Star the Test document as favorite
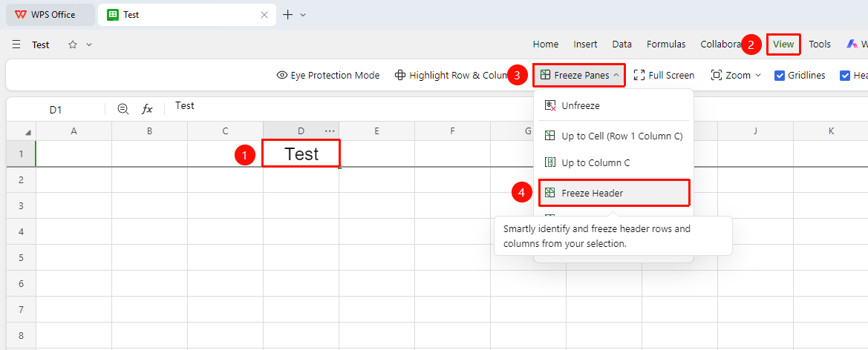 73,44
